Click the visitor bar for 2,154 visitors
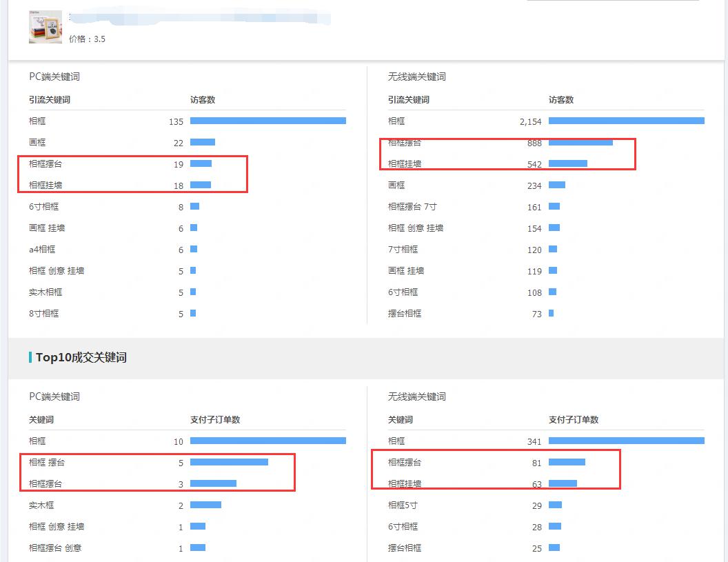The height and width of the screenshot is (562, 728). click(x=626, y=121)
